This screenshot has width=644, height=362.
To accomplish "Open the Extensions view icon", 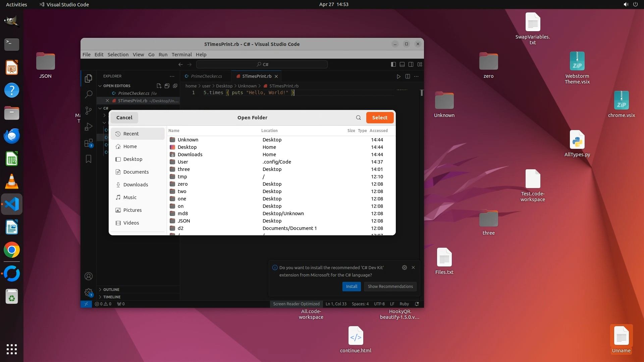I will pos(89,143).
